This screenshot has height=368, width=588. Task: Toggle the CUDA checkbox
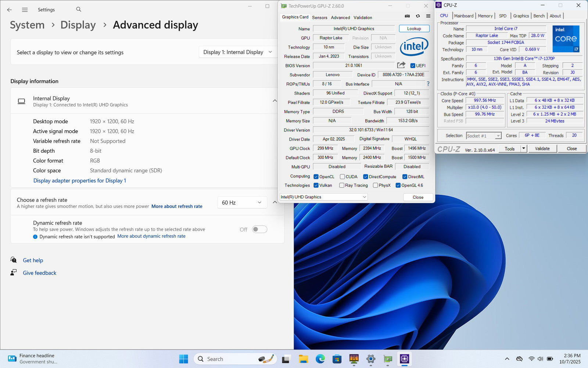click(342, 177)
